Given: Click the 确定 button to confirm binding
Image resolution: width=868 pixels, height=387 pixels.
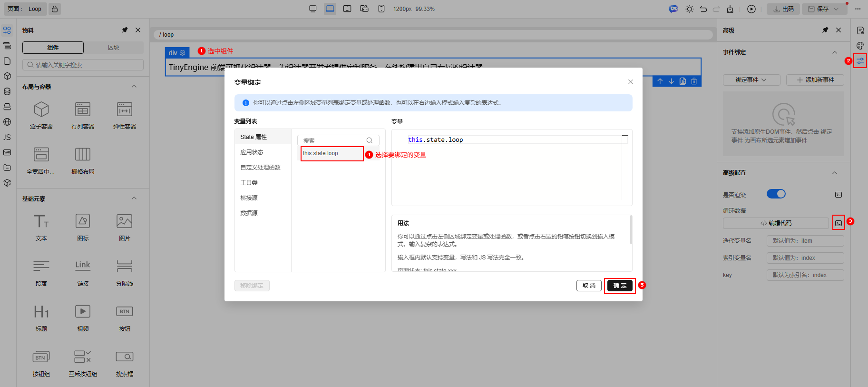Looking at the screenshot, I should tap(620, 286).
